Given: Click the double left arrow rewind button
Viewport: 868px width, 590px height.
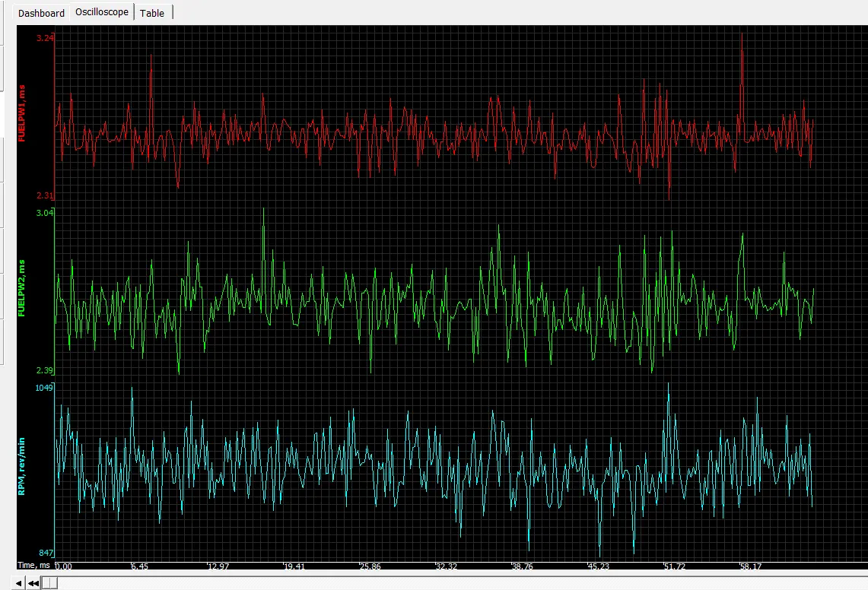Looking at the screenshot, I should coord(33,583).
